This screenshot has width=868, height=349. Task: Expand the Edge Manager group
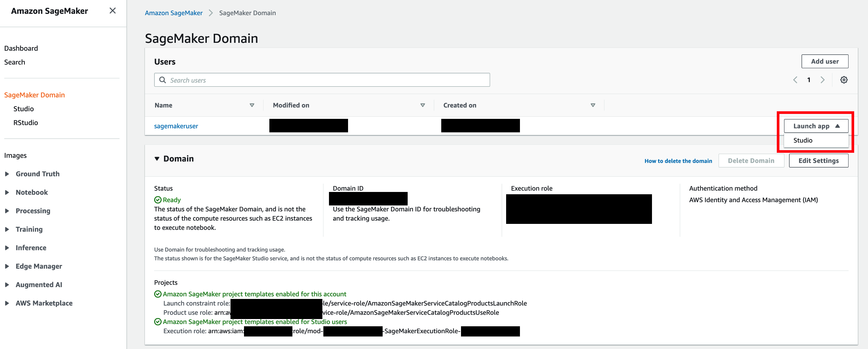7,266
